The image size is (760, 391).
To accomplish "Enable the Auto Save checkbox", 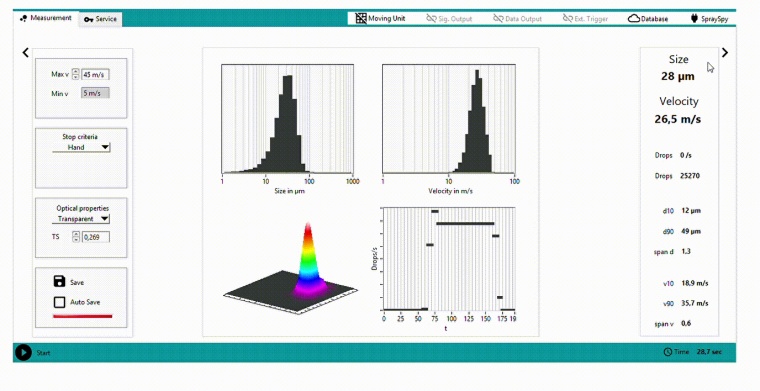I will click(x=59, y=302).
